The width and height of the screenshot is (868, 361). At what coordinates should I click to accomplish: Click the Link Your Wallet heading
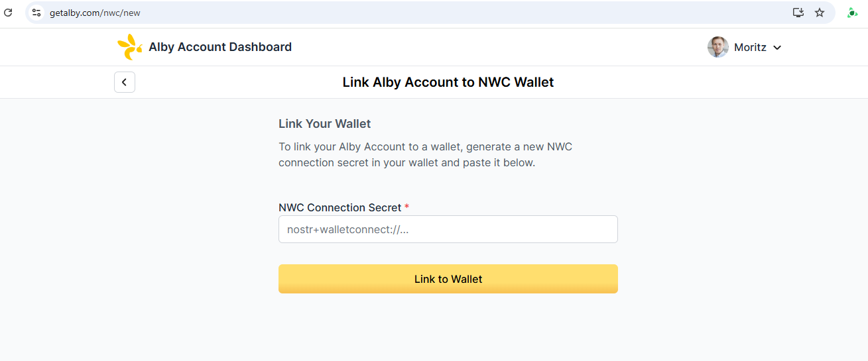pos(324,124)
